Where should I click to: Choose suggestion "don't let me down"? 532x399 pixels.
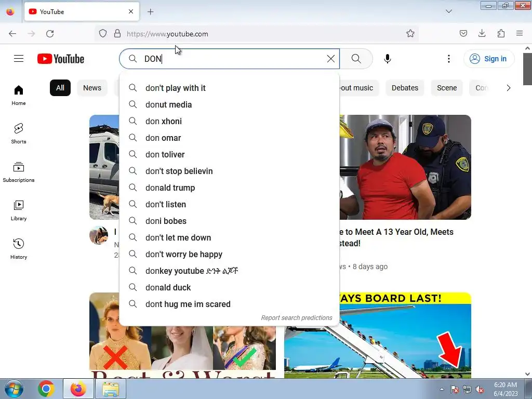click(229, 237)
